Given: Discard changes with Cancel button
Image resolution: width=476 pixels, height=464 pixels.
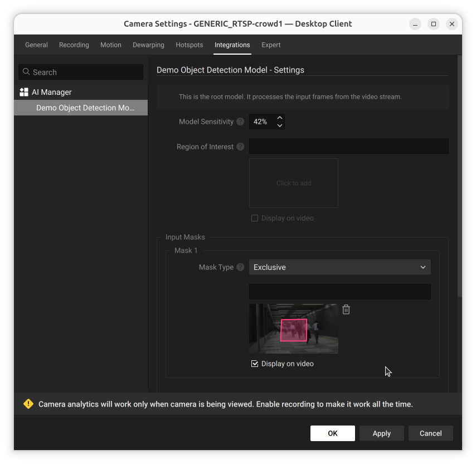Looking at the screenshot, I should coord(430,433).
